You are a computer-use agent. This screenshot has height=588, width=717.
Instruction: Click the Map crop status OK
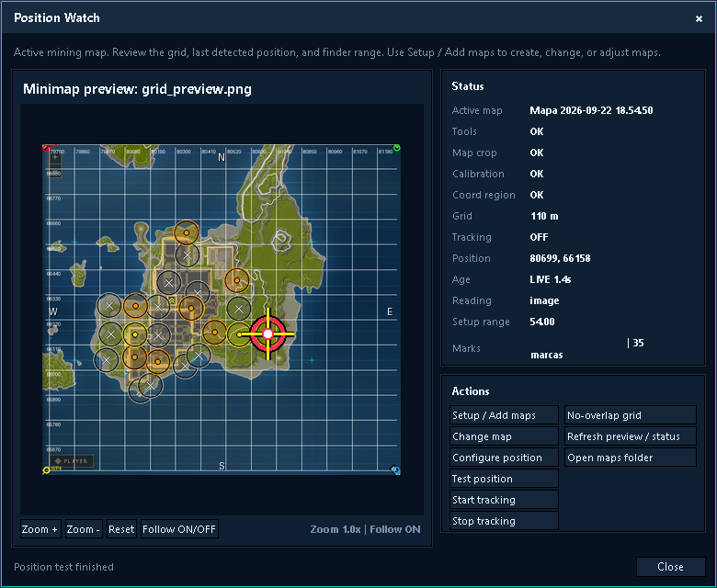click(x=537, y=153)
